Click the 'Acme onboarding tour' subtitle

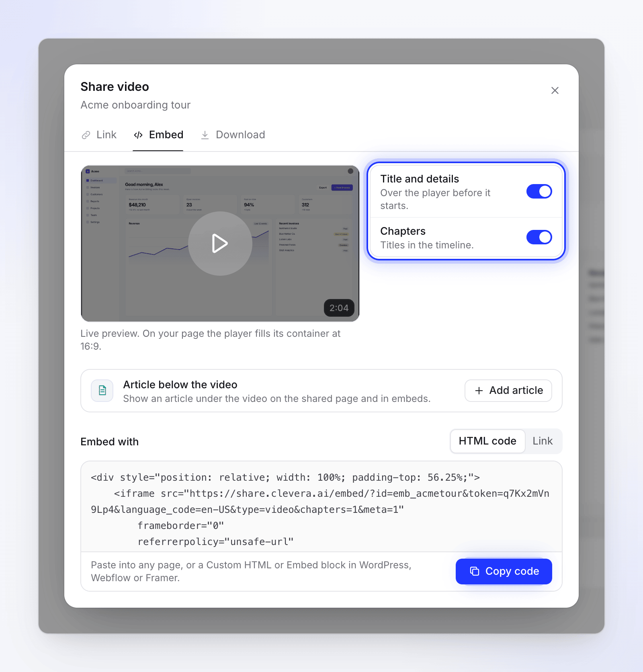[135, 105]
